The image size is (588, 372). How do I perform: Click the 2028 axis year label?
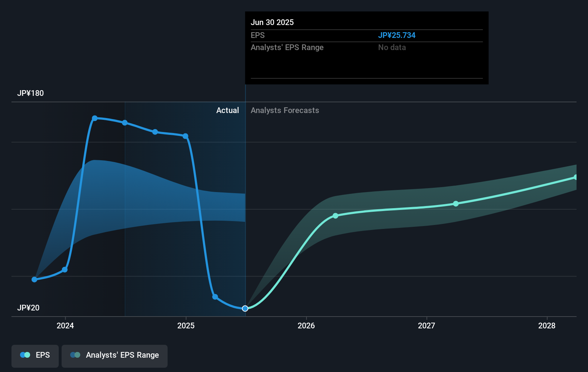(547, 326)
